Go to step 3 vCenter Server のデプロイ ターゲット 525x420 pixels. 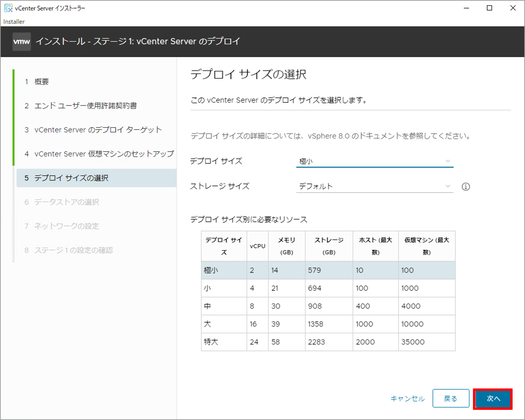pos(93,130)
